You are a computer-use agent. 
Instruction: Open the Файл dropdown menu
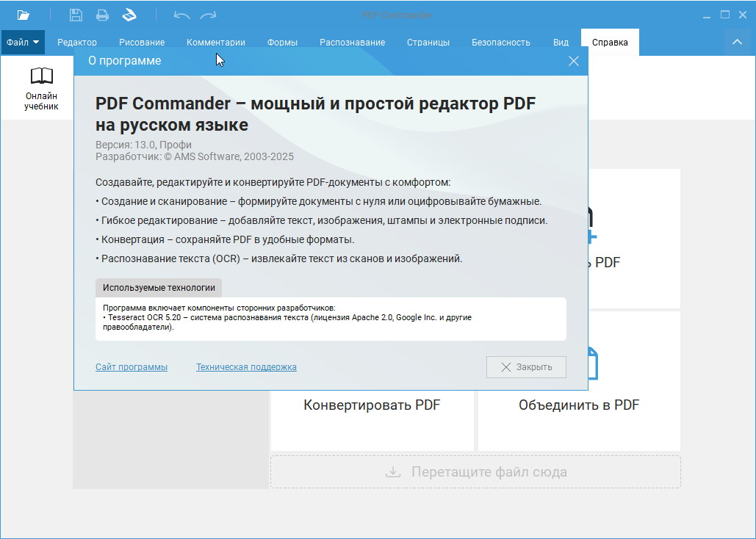(23, 42)
